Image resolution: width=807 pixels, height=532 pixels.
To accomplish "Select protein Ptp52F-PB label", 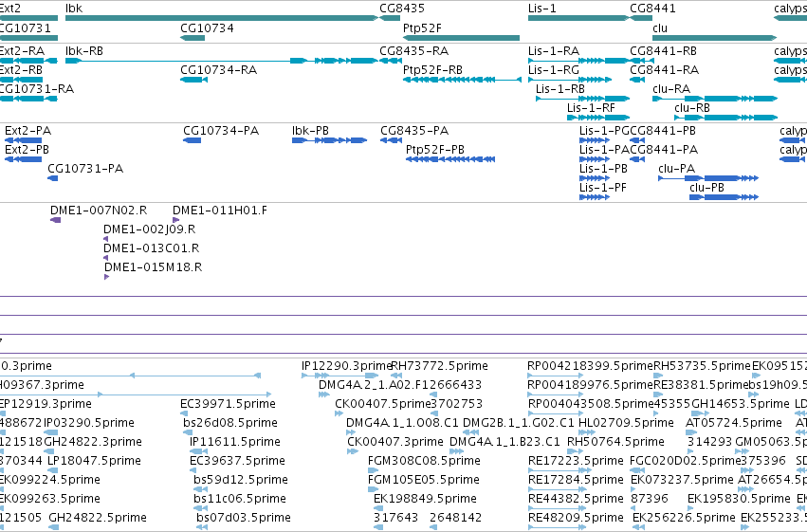I will pos(435,150).
